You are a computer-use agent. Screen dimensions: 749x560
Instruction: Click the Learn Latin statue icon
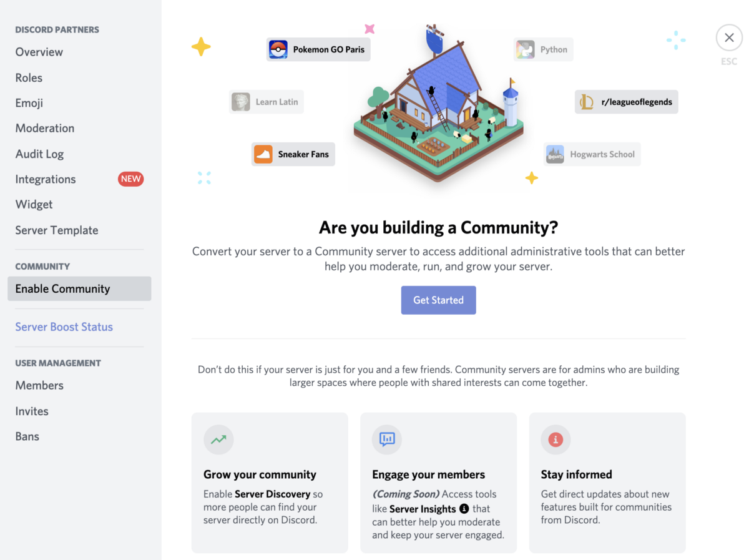point(241,102)
